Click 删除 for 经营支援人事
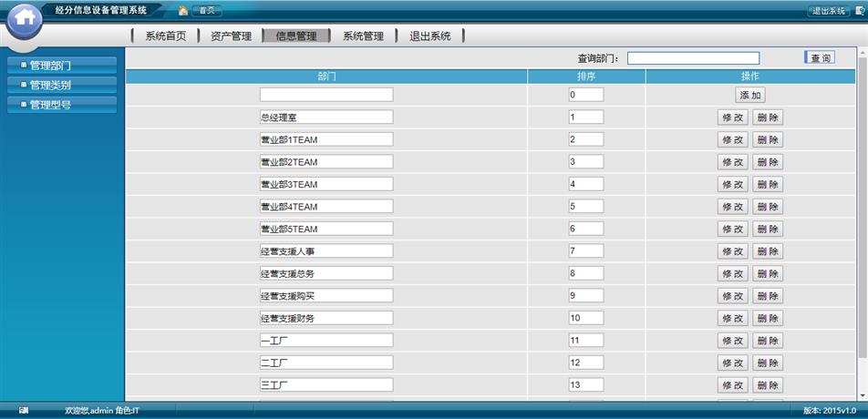This screenshot has height=419, width=868. pyautogui.click(x=768, y=251)
